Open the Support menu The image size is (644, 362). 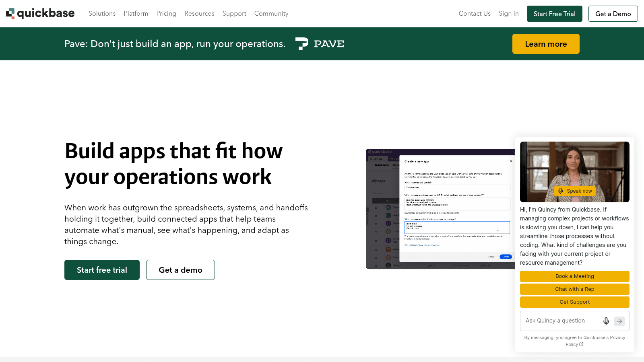click(234, 14)
